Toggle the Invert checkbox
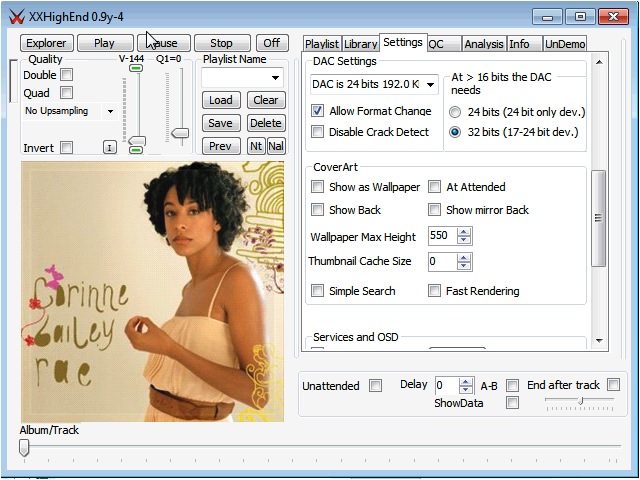Image resolution: width=640 pixels, height=480 pixels. (x=67, y=147)
